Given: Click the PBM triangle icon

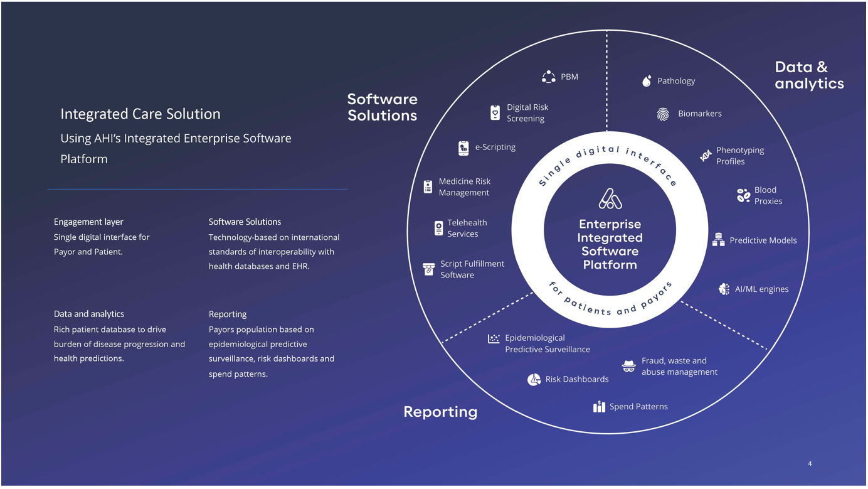Looking at the screenshot, I should pos(549,77).
